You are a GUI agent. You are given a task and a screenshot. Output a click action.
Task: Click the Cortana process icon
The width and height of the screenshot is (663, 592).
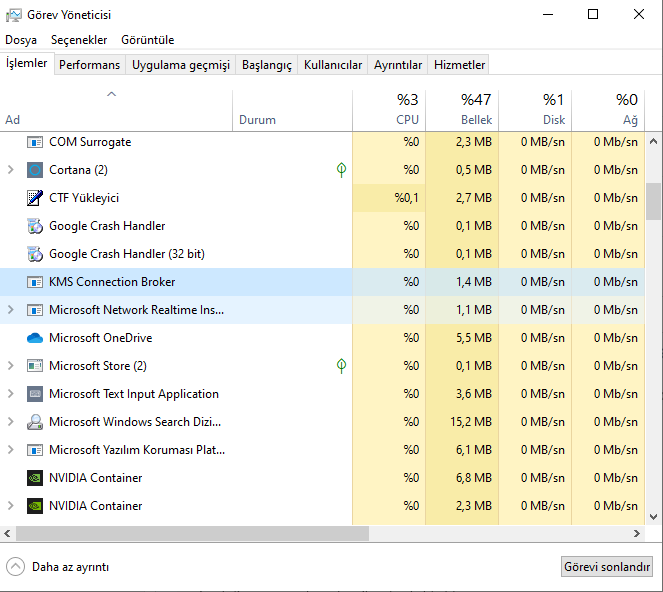[35, 170]
